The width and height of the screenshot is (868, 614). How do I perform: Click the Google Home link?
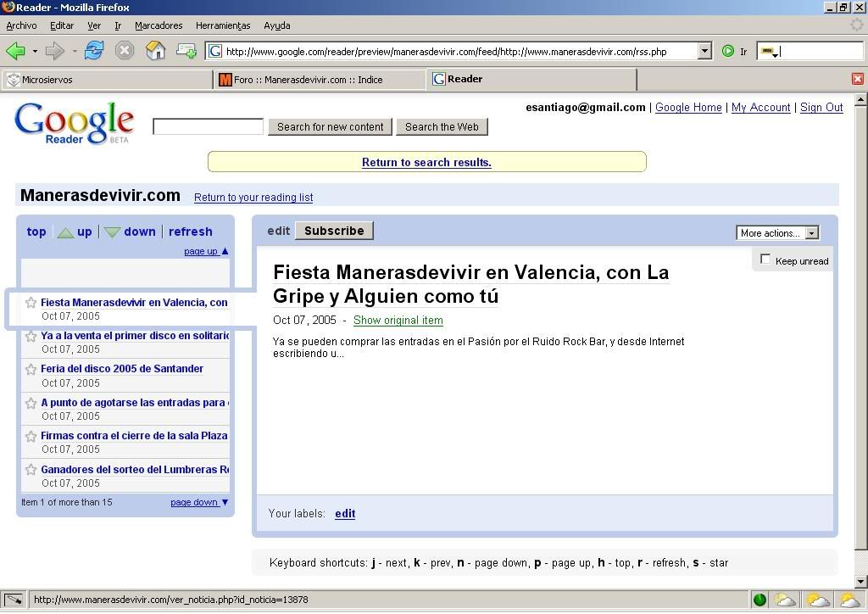pos(688,108)
